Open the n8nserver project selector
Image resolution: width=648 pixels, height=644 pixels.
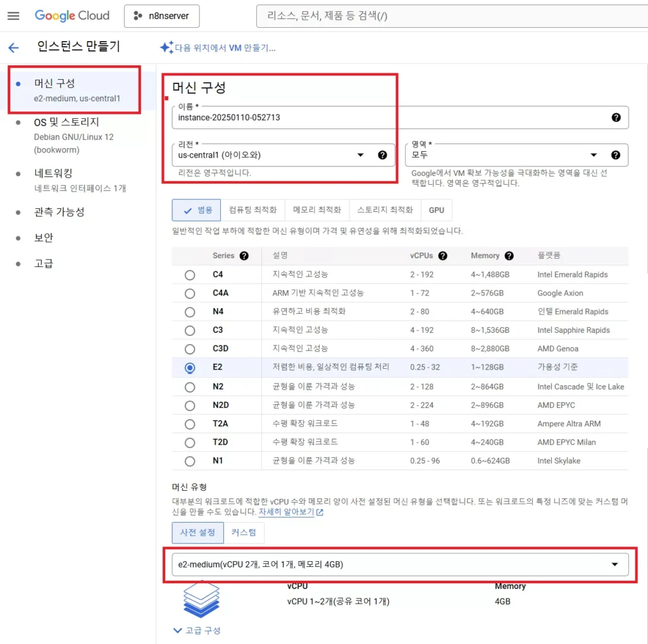161,16
